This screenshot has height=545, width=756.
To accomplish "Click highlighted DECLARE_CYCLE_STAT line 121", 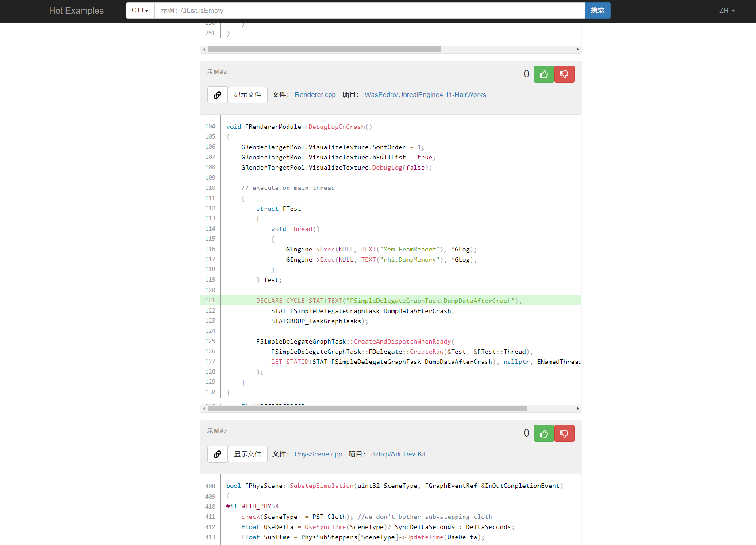I will pyautogui.click(x=391, y=301).
